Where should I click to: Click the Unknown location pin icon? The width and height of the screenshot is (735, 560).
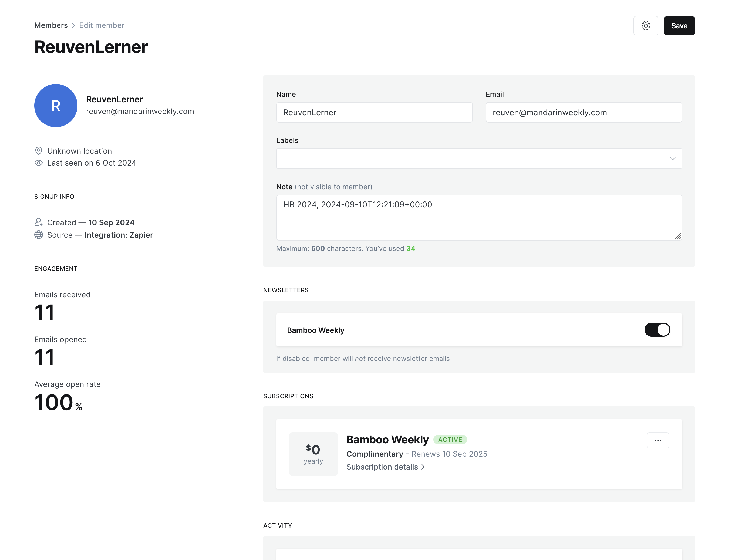pyautogui.click(x=39, y=151)
